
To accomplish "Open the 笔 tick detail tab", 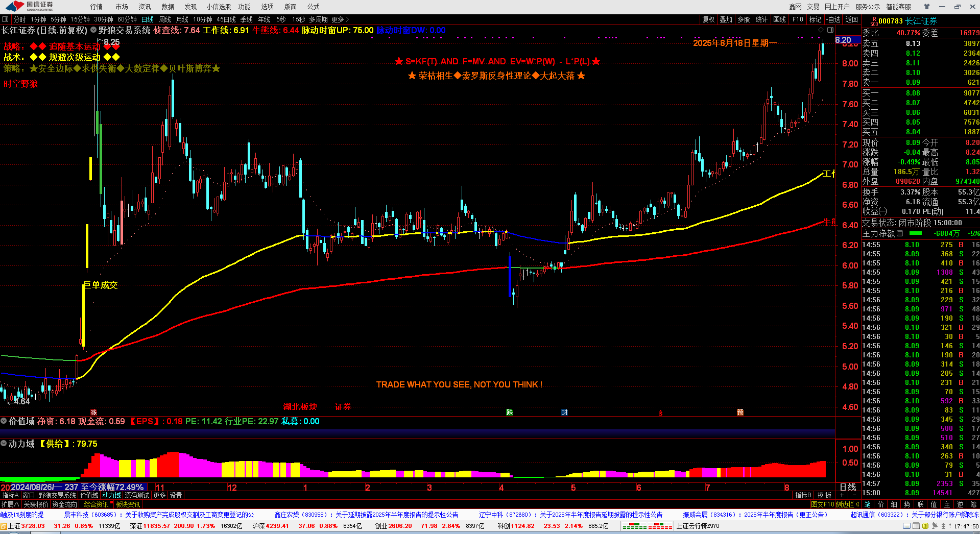I will (x=867, y=504).
